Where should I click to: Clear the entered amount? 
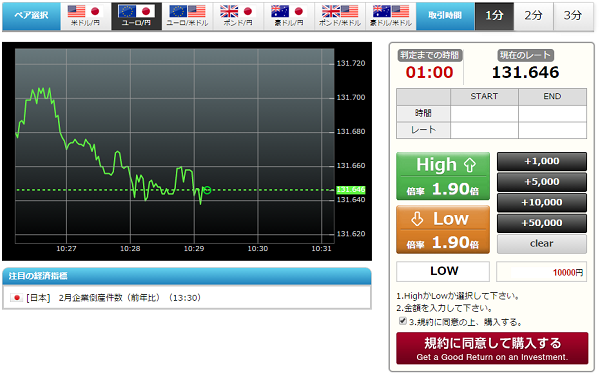click(541, 244)
